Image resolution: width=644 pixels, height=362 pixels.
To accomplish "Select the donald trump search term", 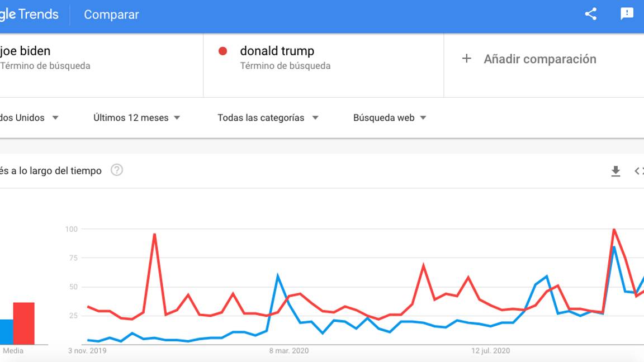I will coord(277,51).
